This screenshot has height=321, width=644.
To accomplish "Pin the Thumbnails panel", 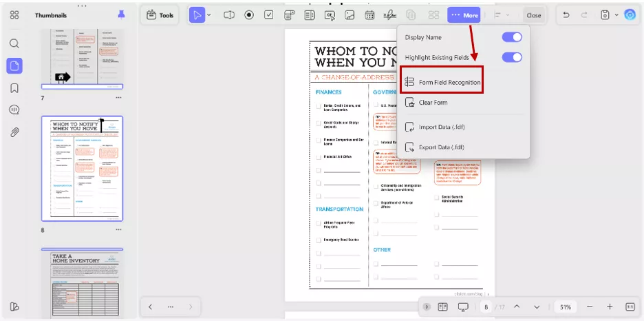I will point(121,14).
